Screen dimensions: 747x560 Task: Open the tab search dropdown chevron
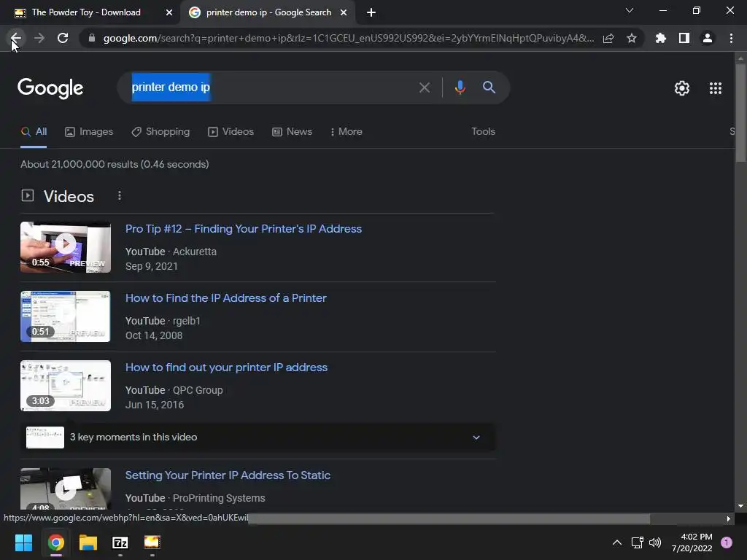tap(630, 10)
